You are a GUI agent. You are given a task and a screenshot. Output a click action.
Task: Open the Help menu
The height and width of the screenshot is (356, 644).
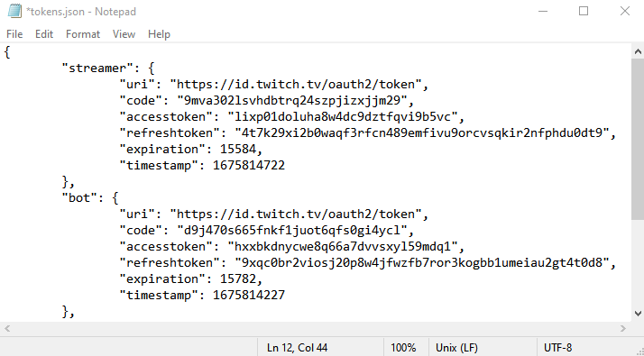tap(159, 34)
